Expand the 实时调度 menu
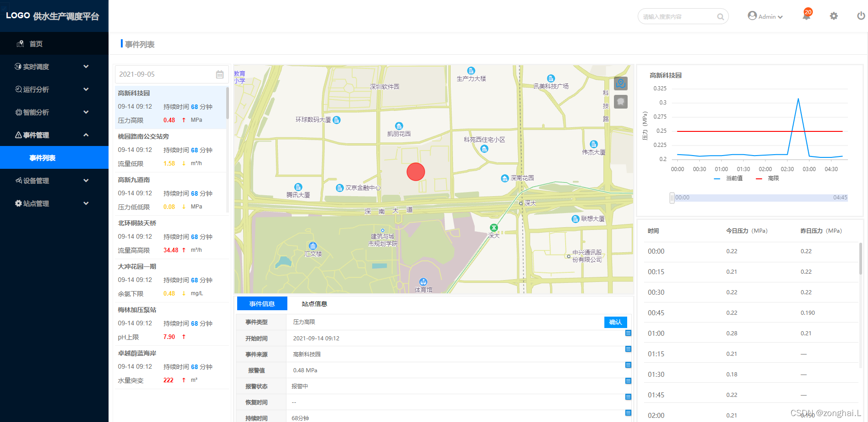The width and height of the screenshot is (868, 422). [54, 67]
